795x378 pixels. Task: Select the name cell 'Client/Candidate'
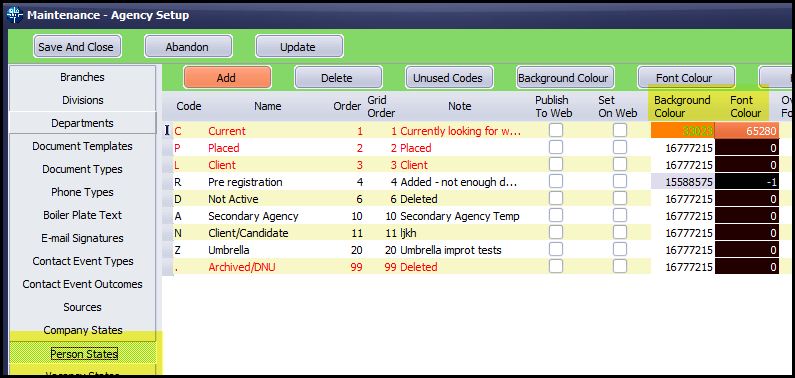[x=248, y=233]
